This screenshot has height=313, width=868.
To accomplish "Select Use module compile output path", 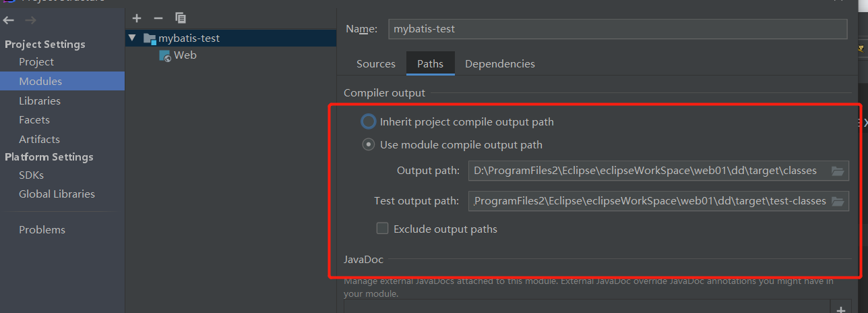I will [x=368, y=144].
